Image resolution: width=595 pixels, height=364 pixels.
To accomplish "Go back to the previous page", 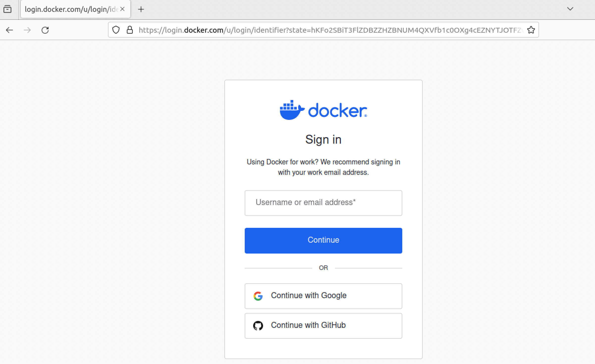I will point(9,30).
